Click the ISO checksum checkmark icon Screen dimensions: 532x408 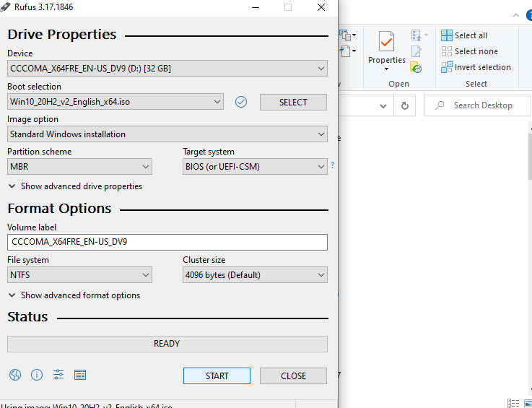click(x=241, y=102)
